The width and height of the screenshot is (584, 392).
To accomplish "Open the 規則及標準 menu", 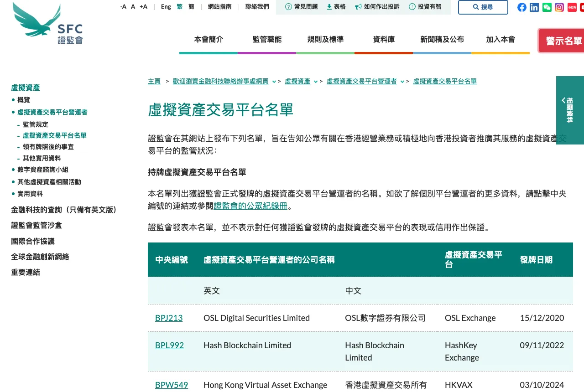I will tap(325, 40).
